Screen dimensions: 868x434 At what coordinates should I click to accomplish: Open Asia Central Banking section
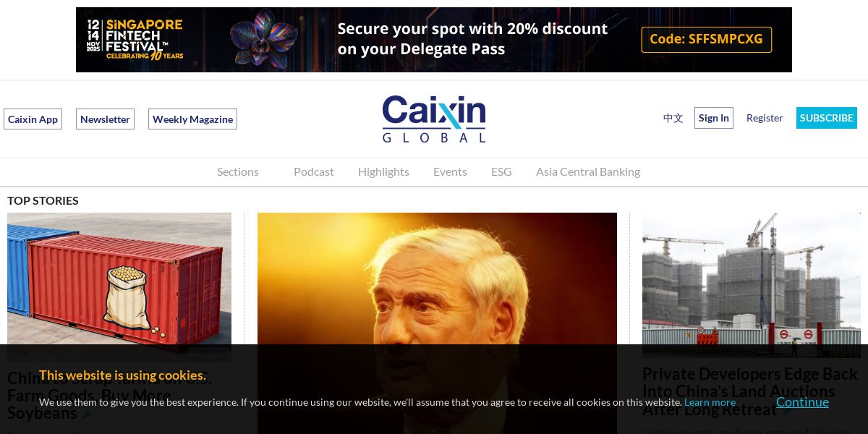pos(588,171)
